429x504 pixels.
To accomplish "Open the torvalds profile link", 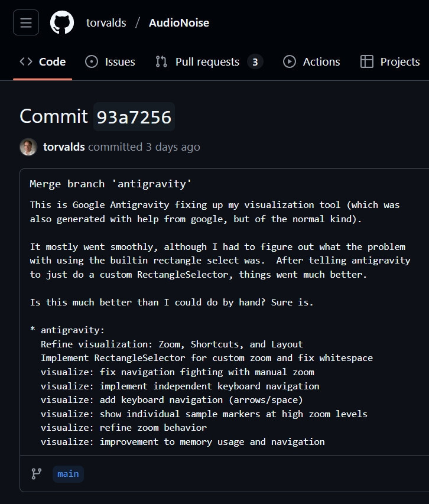I will pyautogui.click(x=106, y=22).
